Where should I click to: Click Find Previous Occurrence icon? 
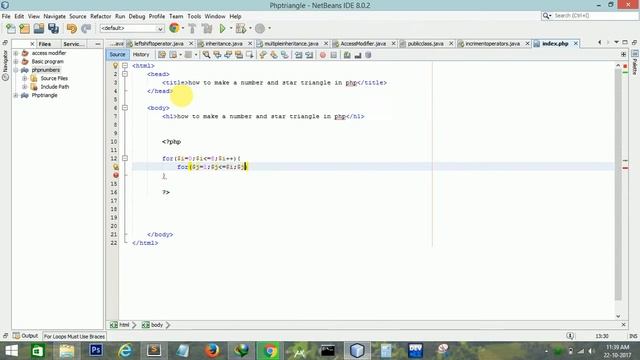[x=217, y=55]
